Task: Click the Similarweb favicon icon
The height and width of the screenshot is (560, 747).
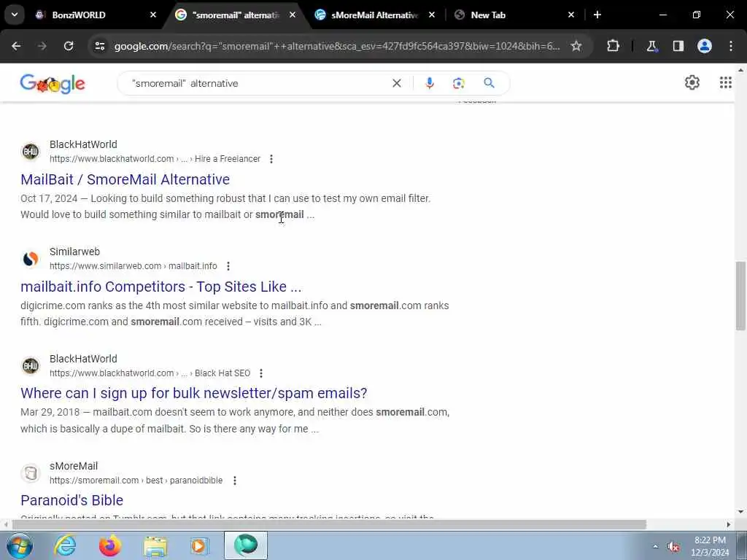Action: point(31,259)
